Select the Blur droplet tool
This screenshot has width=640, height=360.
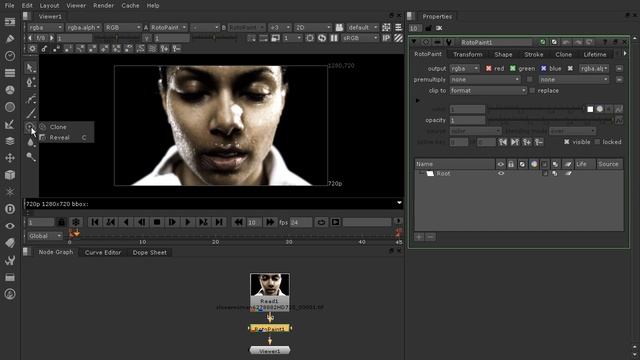[31, 142]
